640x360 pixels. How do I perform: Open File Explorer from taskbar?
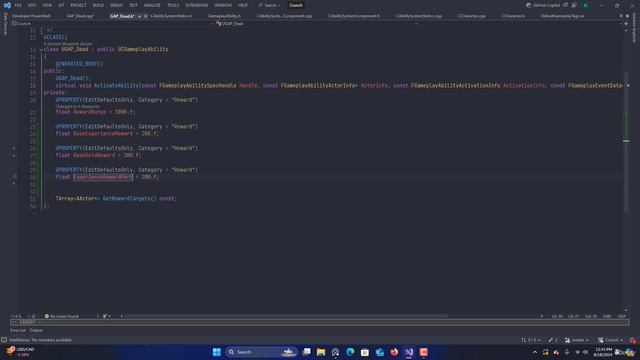(x=321, y=352)
